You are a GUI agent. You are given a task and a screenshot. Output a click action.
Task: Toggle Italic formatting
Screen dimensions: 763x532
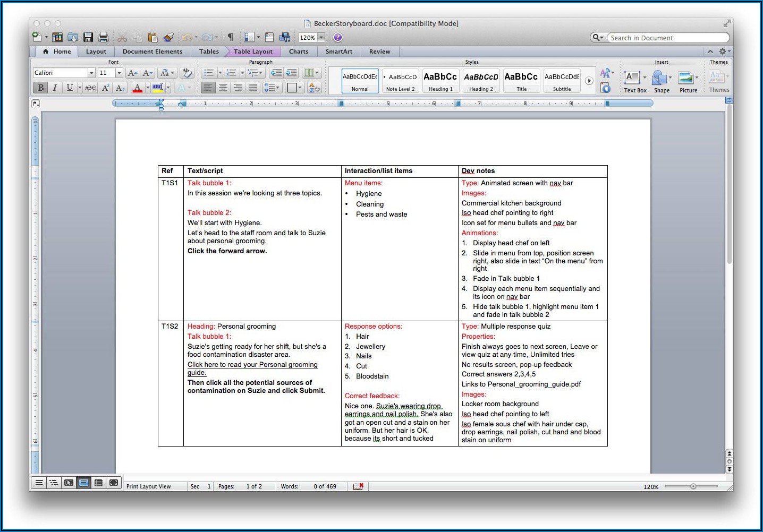click(55, 88)
